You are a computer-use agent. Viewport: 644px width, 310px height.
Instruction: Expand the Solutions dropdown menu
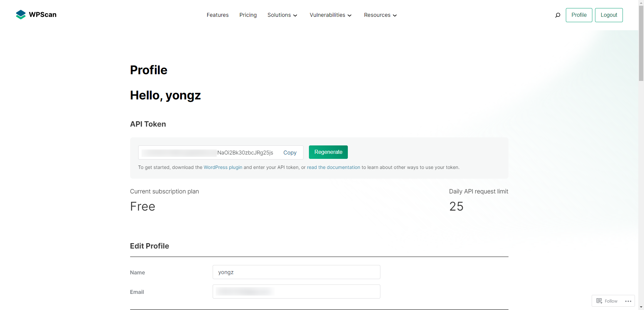click(282, 15)
